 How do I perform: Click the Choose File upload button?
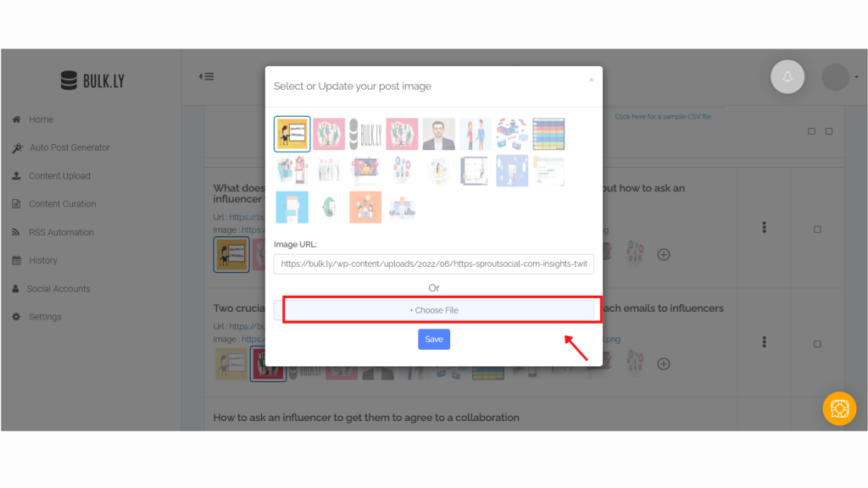(434, 310)
